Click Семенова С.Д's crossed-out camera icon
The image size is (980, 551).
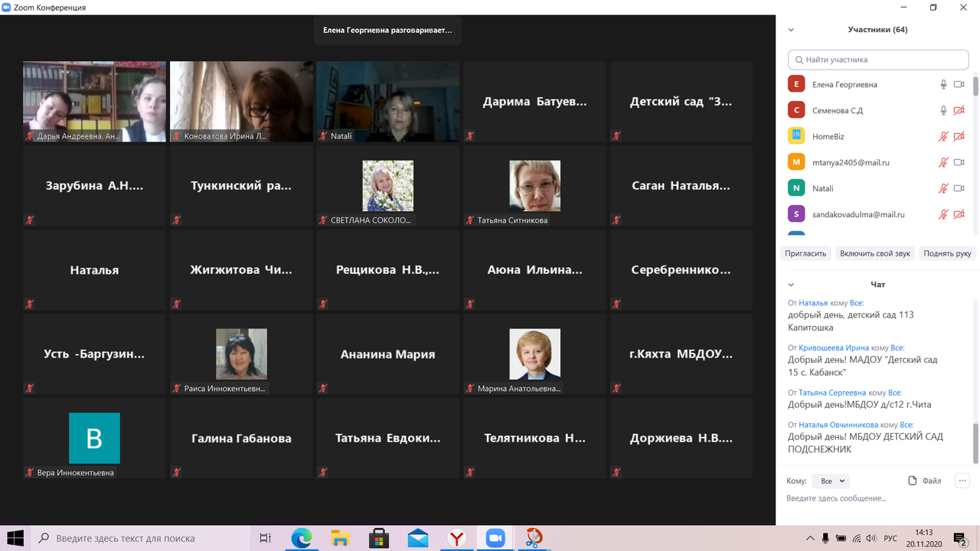point(959,110)
